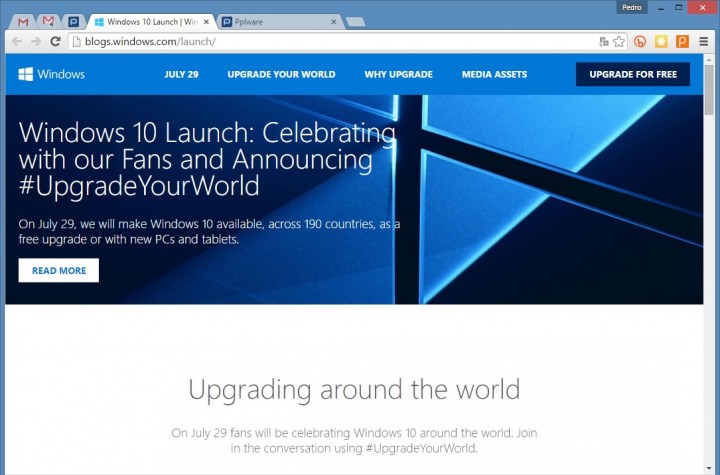Click the 'Upgrading around the world' heading
Image resolution: width=720 pixels, height=475 pixels.
point(354,390)
